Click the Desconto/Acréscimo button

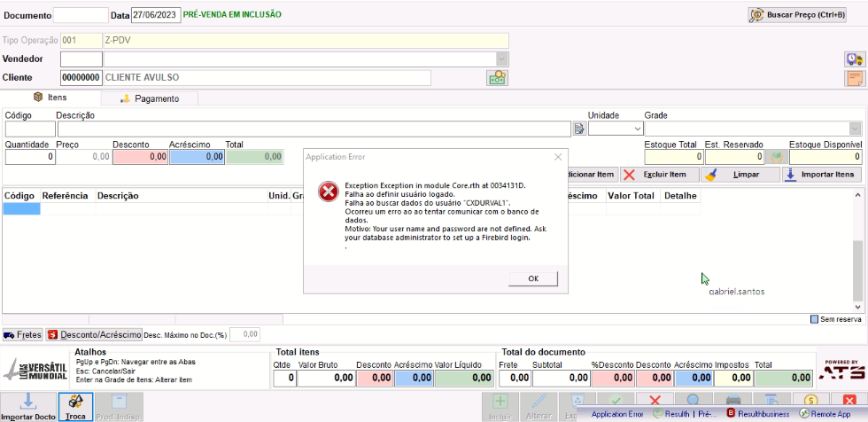(x=94, y=334)
